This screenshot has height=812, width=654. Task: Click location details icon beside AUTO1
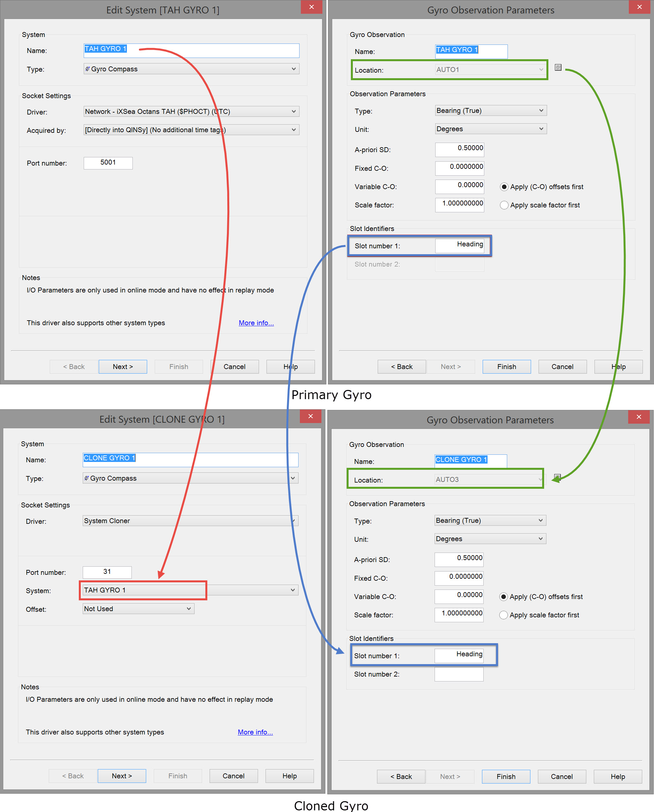[558, 67]
